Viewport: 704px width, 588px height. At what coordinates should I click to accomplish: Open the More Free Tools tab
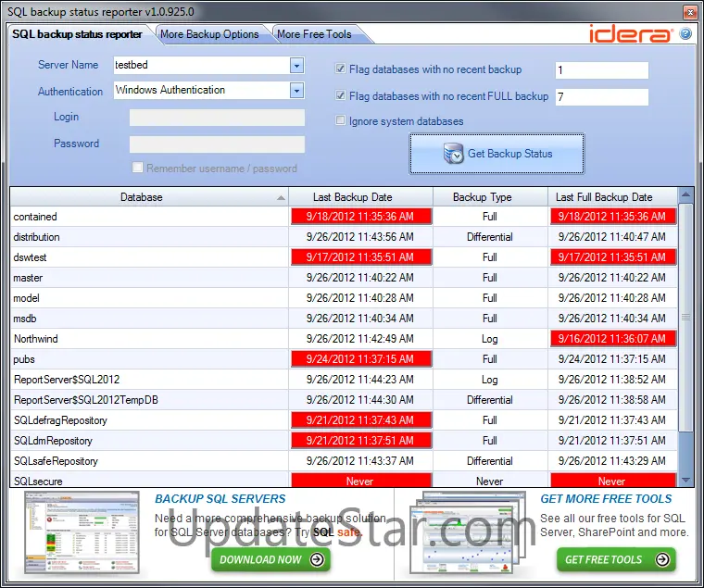[x=314, y=34]
